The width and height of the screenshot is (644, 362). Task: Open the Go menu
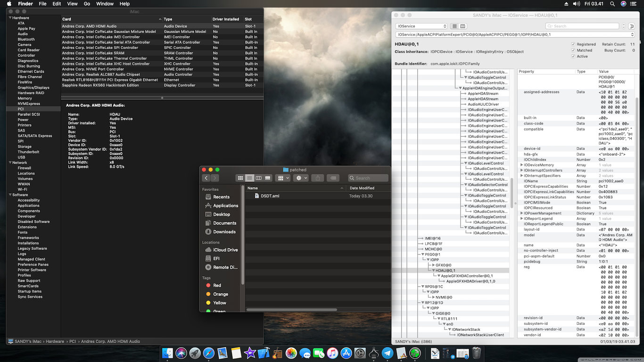tap(87, 4)
